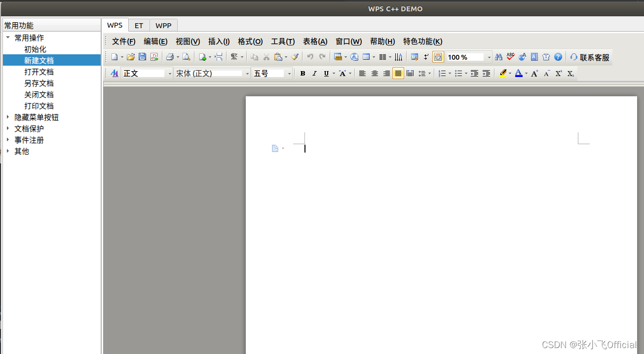Toggle Center alignment
644x354 pixels.
pyautogui.click(x=375, y=73)
